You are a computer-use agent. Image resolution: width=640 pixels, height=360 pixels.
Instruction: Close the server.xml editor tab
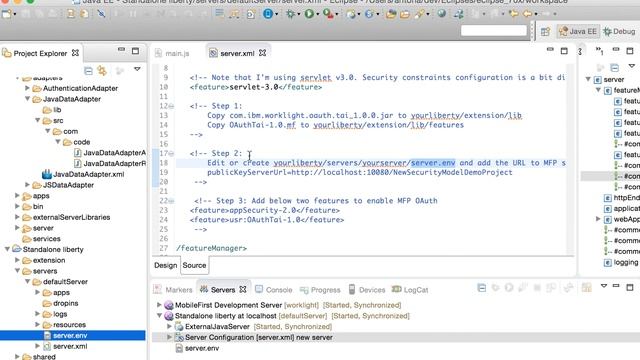(262, 53)
